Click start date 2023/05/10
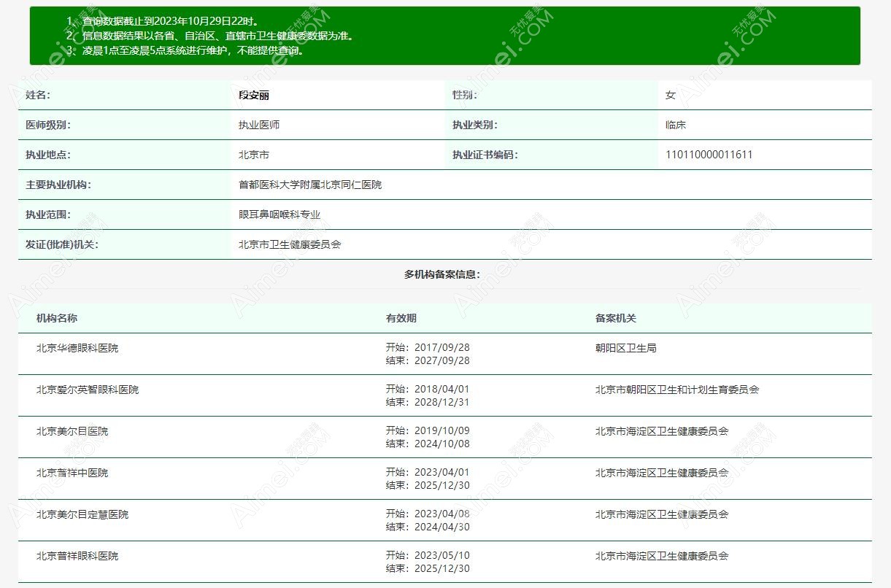Screen dimensions: 891x588 (x=442, y=556)
